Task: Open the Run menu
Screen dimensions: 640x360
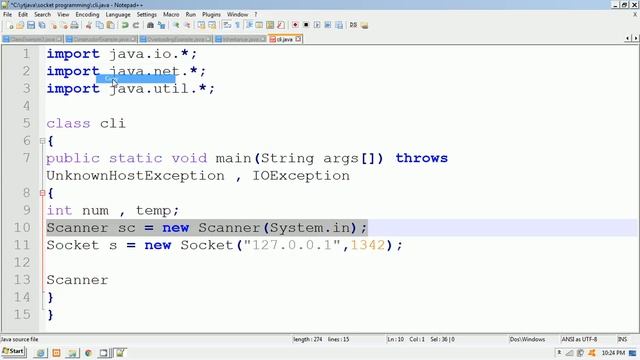Action: (191, 14)
